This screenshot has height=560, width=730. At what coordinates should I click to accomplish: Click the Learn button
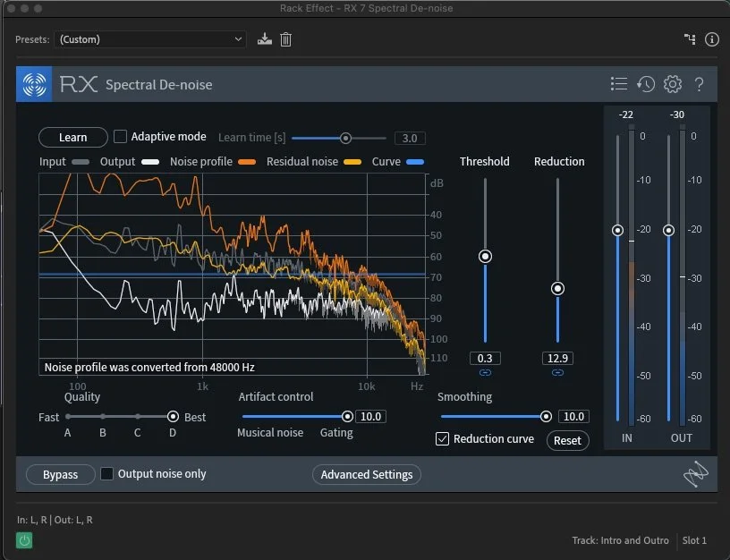coord(73,138)
